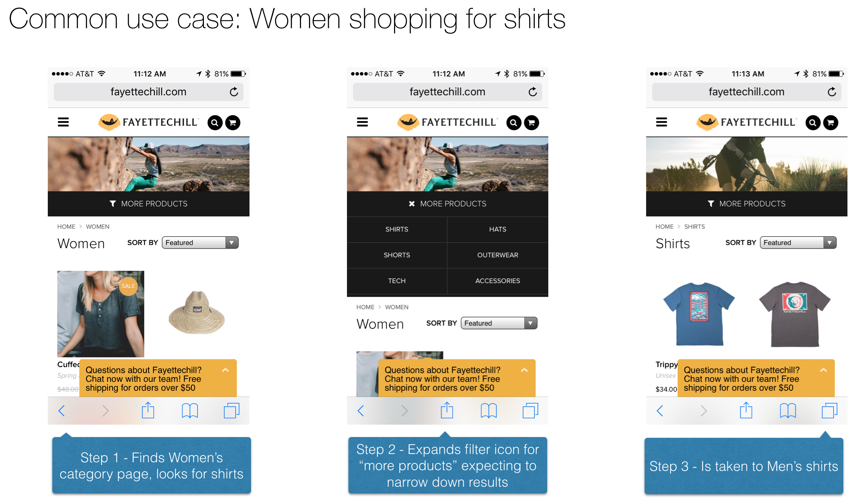Close expanded More Products filter with X
Screen dimensions: 861x504
click(x=412, y=203)
